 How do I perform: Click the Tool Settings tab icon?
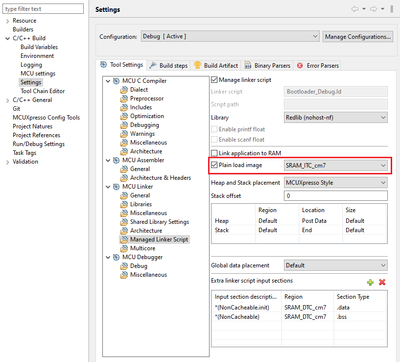click(x=104, y=65)
